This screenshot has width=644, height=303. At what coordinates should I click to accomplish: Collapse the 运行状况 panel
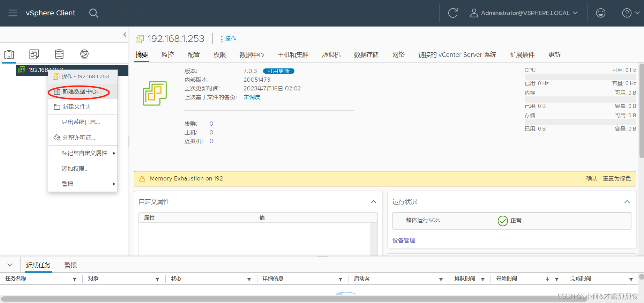click(627, 202)
